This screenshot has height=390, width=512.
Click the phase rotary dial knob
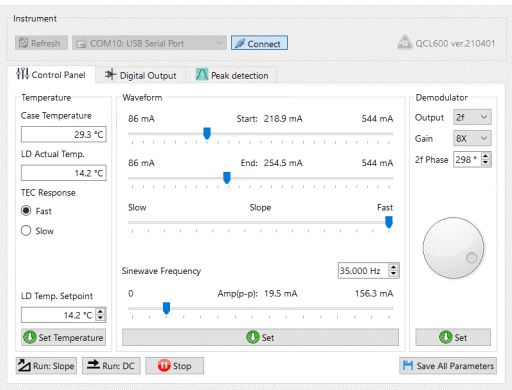(x=453, y=248)
